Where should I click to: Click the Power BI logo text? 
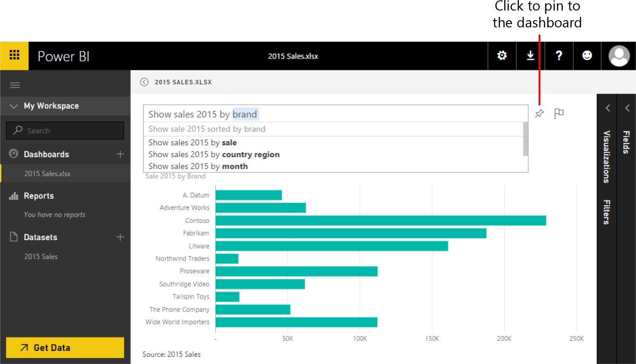point(64,56)
